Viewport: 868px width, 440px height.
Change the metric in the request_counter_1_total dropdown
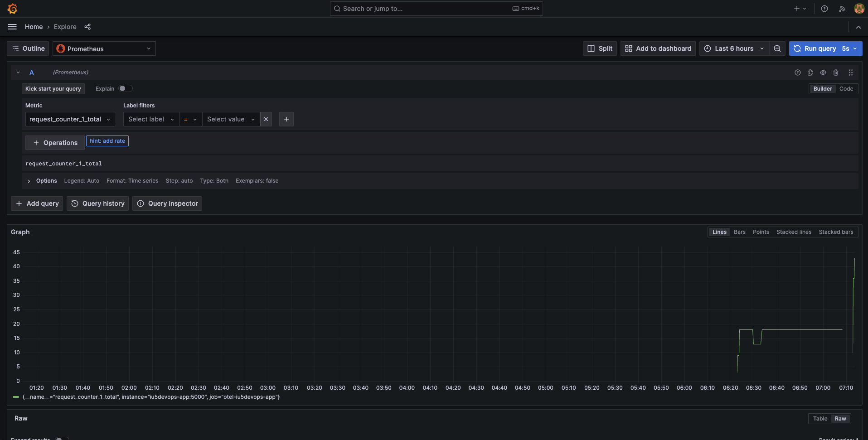pos(70,119)
